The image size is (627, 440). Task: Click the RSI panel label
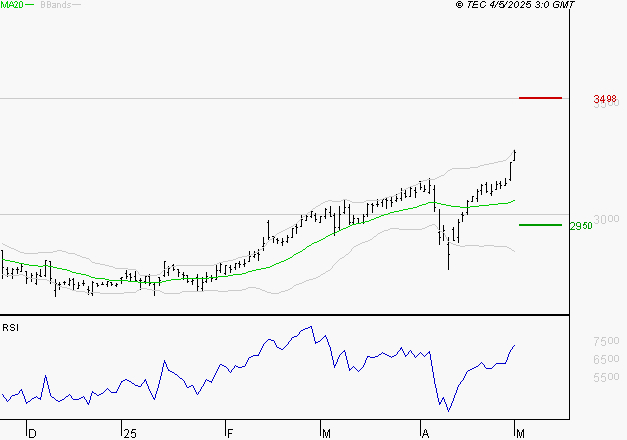10,328
